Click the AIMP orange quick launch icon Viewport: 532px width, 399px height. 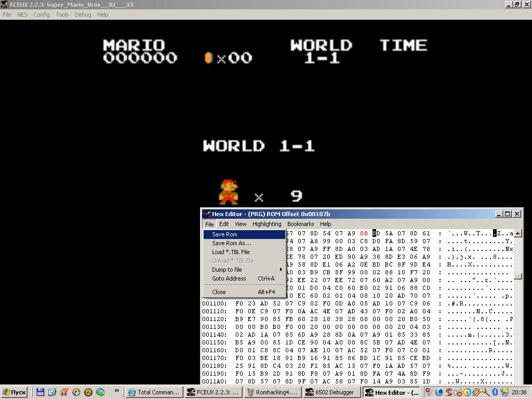click(x=88, y=392)
